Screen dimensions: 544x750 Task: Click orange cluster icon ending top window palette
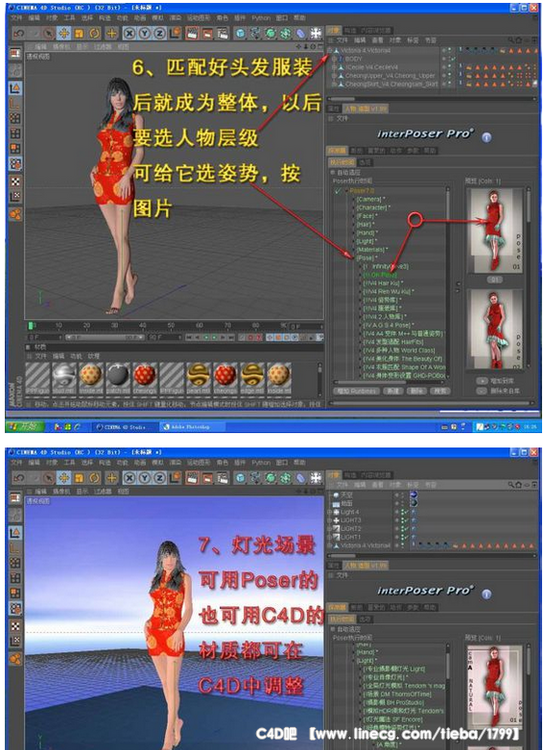tap(15, 214)
